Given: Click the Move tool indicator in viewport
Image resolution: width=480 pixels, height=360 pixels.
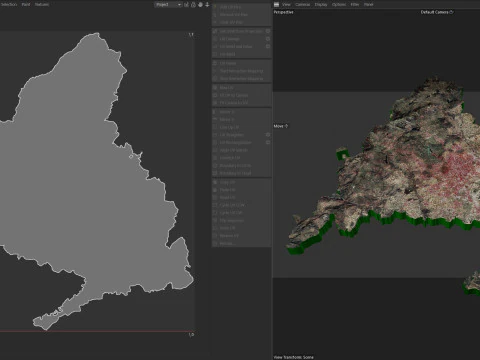Looking at the screenshot, I should coord(281,126).
